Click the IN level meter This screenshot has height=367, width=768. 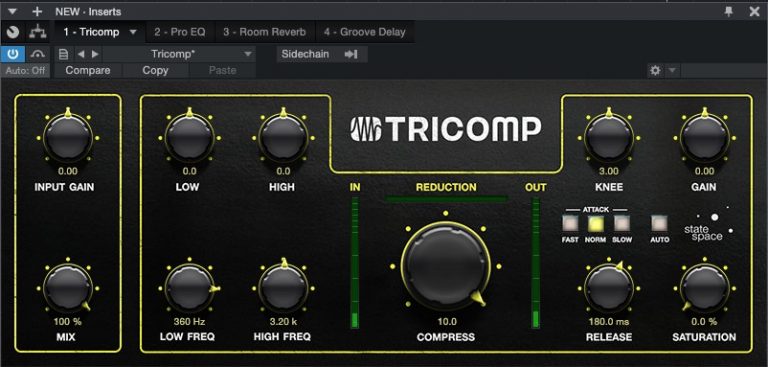tap(355, 263)
